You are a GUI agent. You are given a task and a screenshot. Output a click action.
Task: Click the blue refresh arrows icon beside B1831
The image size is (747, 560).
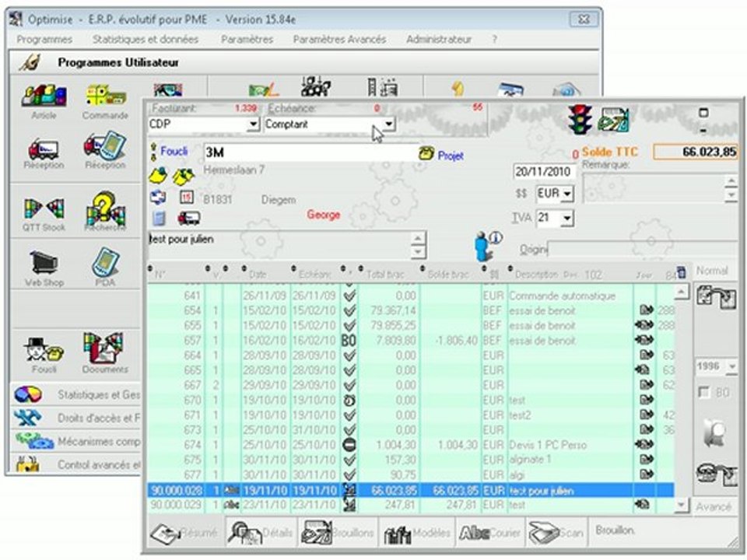pyautogui.click(x=158, y=197)
